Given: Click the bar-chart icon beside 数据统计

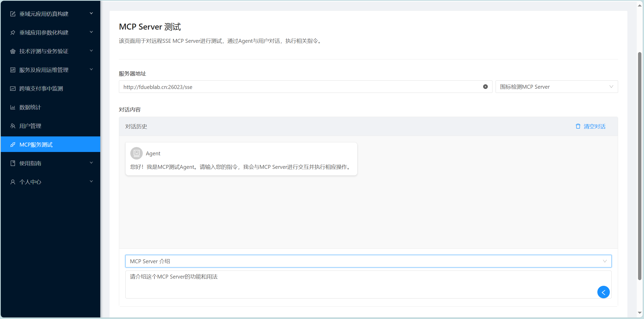Looking at the screenshot, I should [x=13, y=107].
